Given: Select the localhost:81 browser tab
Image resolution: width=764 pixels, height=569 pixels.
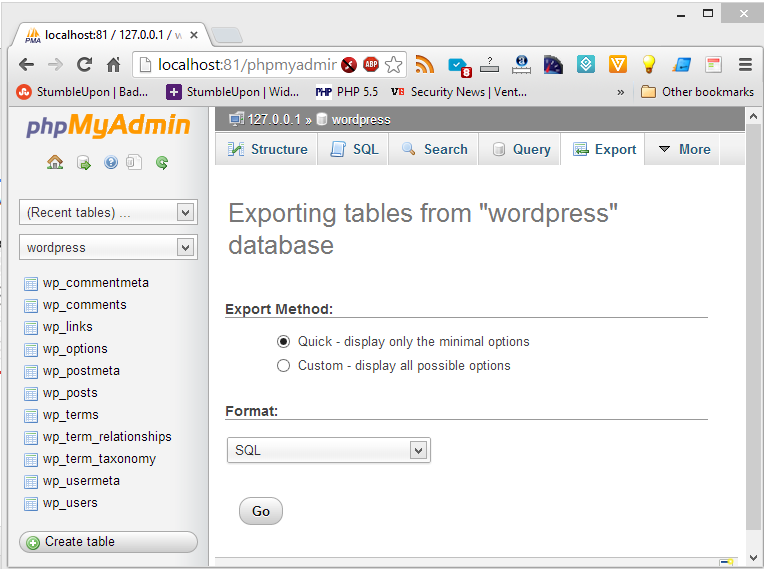Looking at the screenshot, I should (110, 35).
